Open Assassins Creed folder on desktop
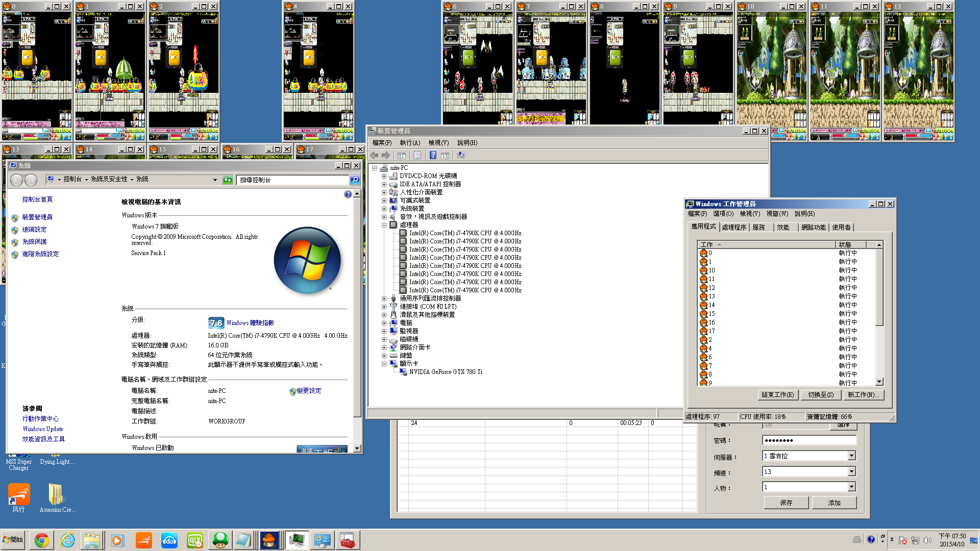980x551 pixels. tap(57, 498)
